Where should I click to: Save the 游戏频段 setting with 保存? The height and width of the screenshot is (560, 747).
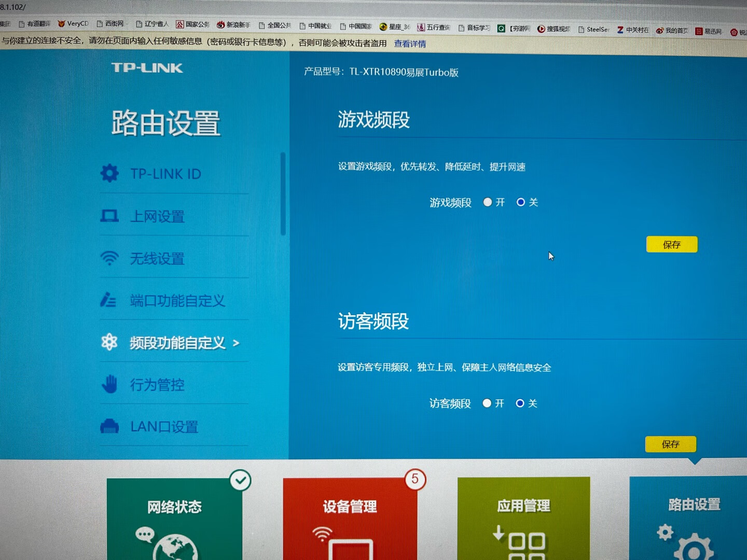[x=672, y=244]
